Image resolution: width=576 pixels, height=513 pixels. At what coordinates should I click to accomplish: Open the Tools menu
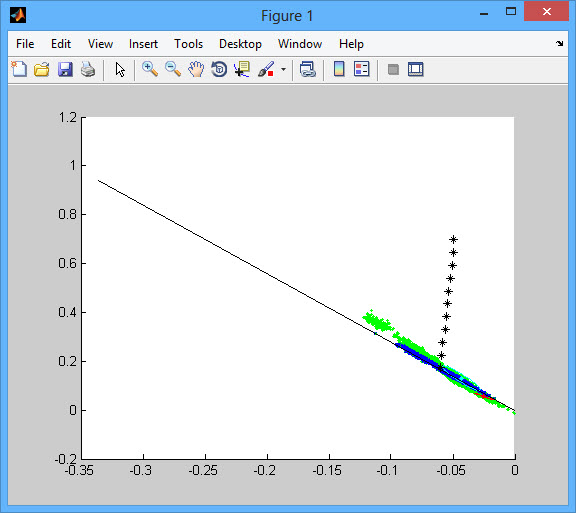[188, 44]
